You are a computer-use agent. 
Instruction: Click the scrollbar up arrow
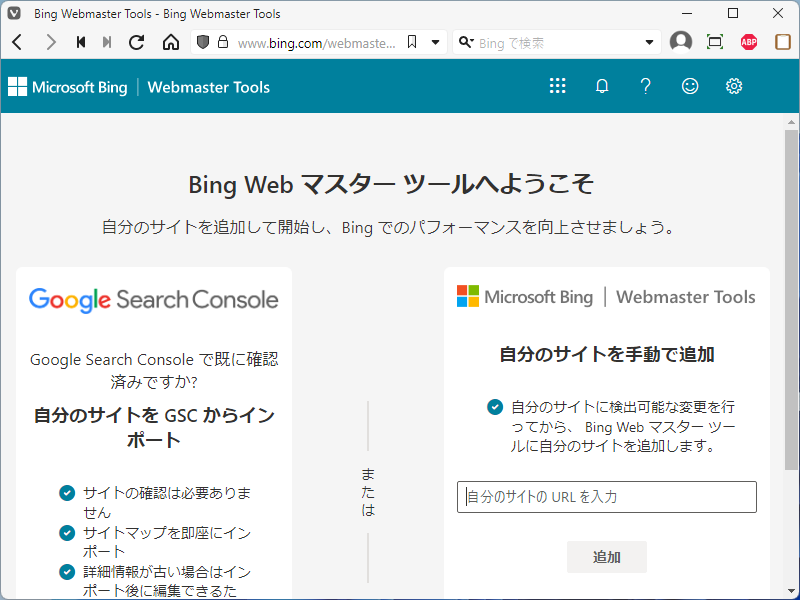[791, 122]
